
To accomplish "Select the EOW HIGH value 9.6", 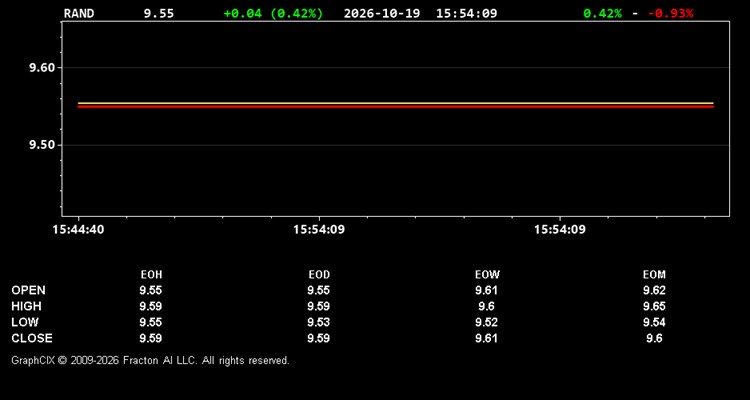I will 486,306.
